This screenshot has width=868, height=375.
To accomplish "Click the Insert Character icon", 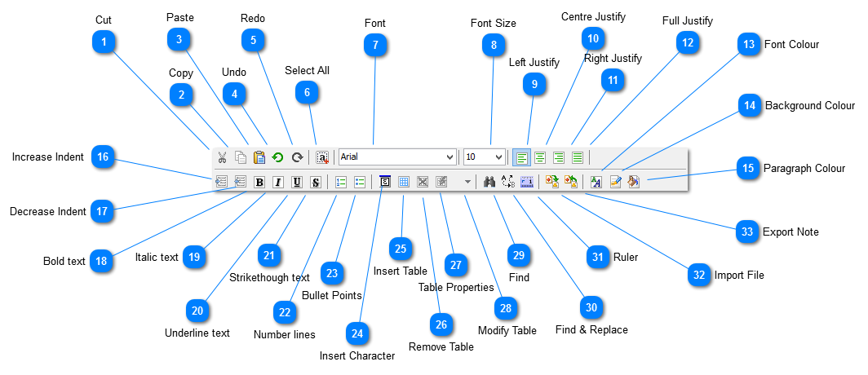I will (x=385, y=182).
